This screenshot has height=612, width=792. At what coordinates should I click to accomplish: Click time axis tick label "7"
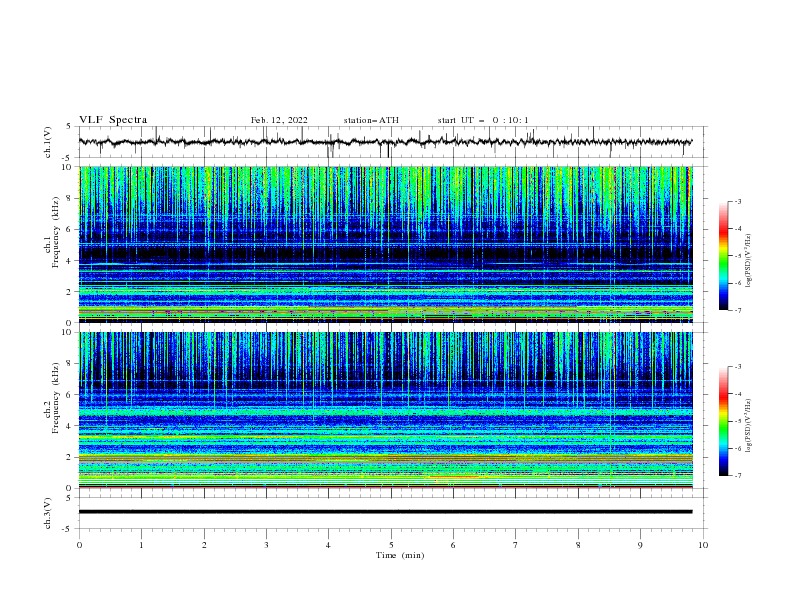(516, 545)
